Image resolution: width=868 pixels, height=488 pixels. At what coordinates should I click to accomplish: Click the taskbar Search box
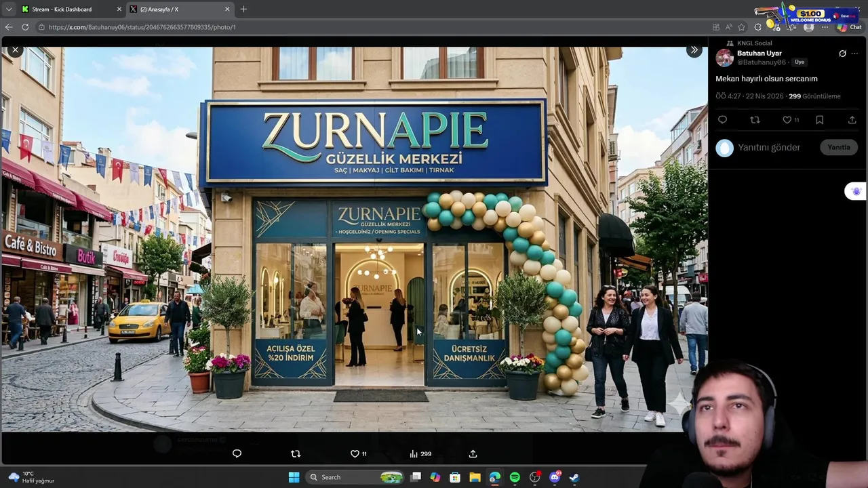[353, 477]
